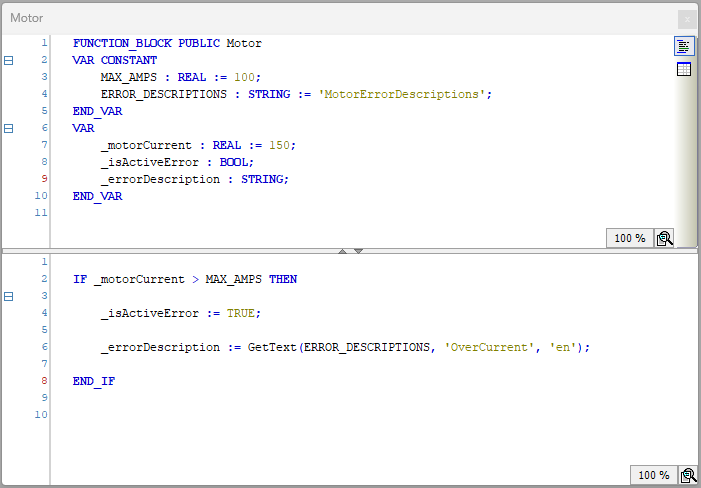Click MAX_AMPS in the IF condition
This screenshot has width=701, height=488.
pos(233,280)
